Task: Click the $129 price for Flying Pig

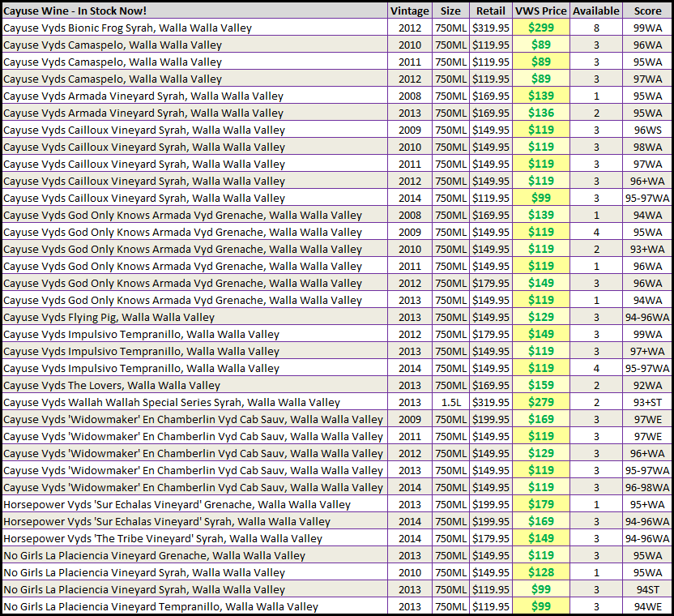Action: pos(541,317)
